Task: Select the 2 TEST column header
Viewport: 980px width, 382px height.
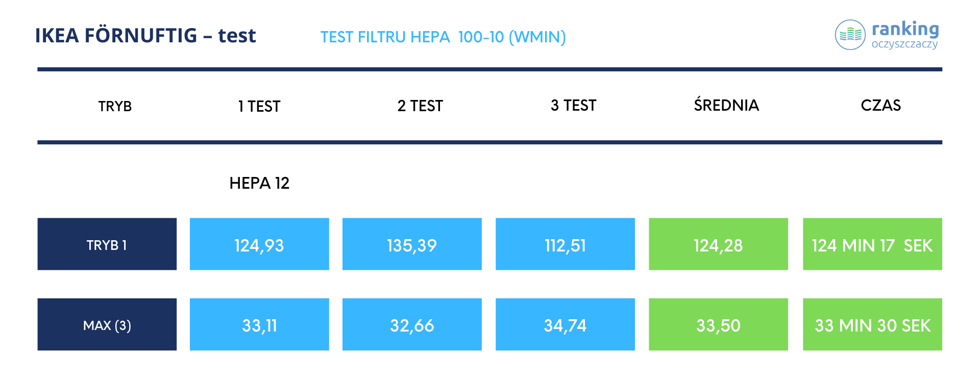Action: pos(420,106)
